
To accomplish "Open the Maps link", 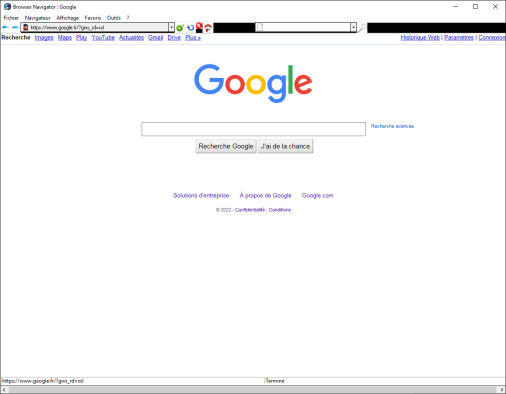I will pos(65,38).
